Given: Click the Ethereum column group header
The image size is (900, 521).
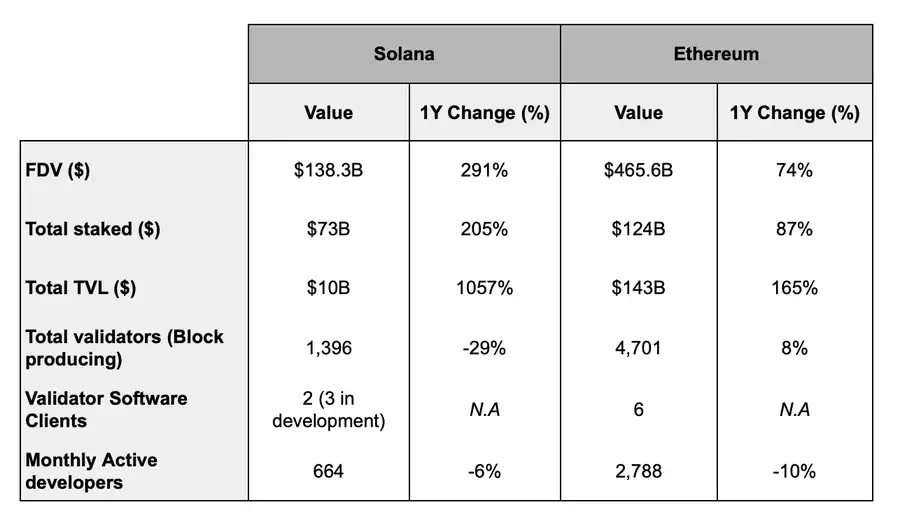Looking at the screenshot, I should point(716,54).
